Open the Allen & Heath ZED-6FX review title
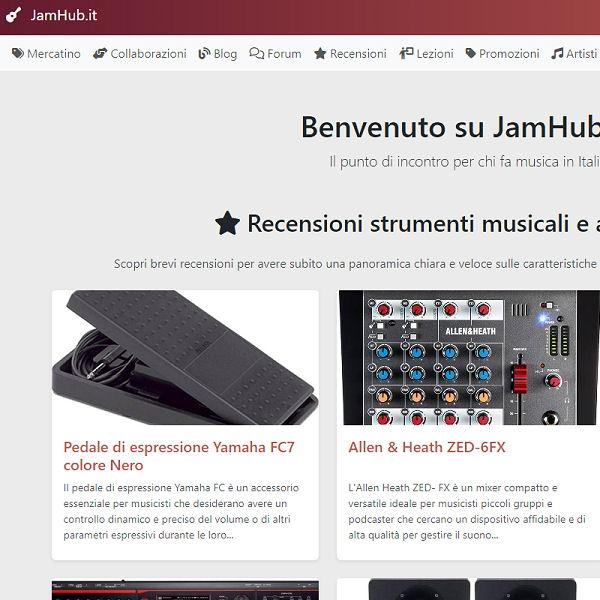 pos(427,447)
